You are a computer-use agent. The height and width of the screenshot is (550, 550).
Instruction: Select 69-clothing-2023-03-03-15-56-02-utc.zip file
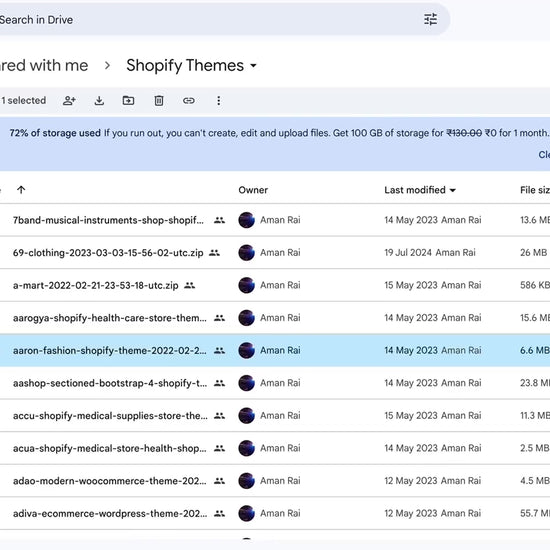point(108,253)
